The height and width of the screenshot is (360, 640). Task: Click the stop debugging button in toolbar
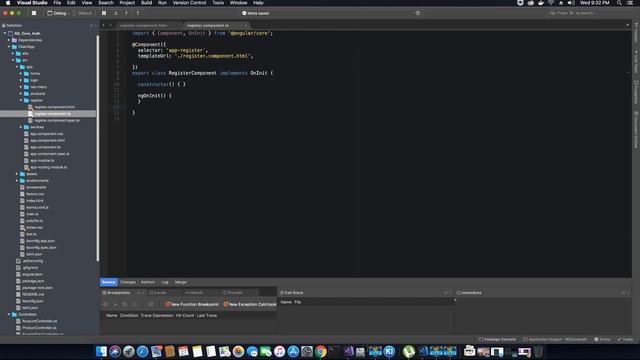tap(34, 13)
